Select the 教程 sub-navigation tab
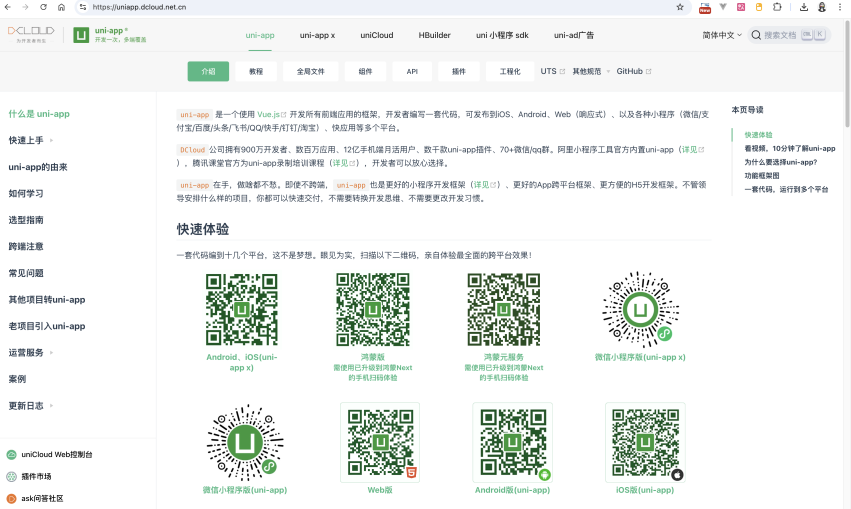The image size is (851, 509). point(256,72)
